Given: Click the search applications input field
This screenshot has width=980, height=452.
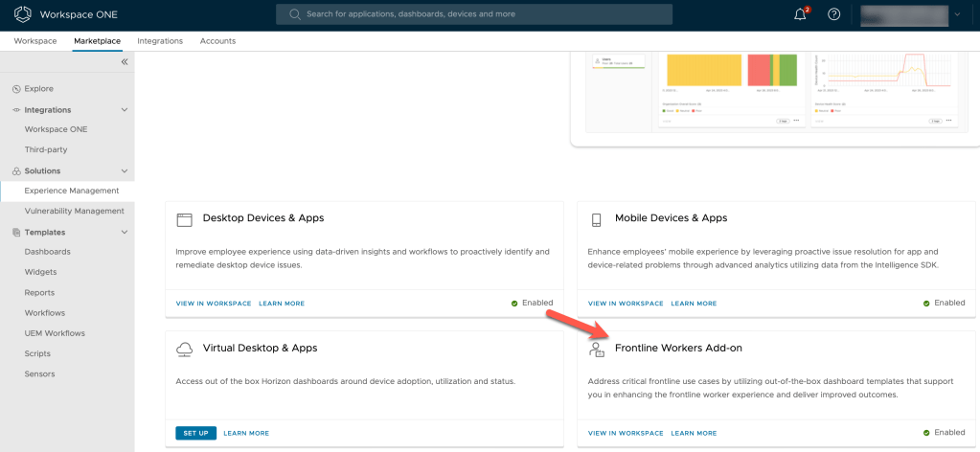Looking at the screenshot, I should tap(474, 14).
